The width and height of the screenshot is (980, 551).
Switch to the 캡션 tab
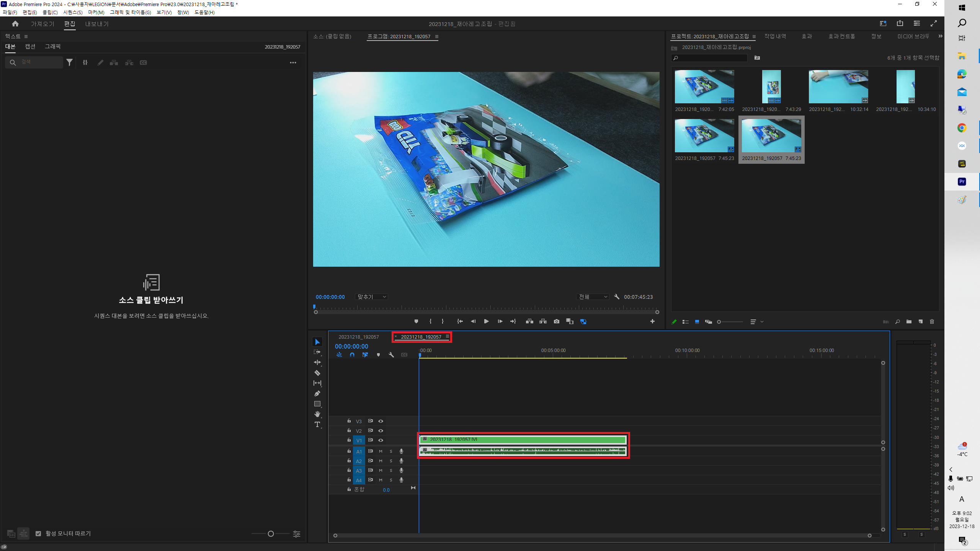pyautogui.click(x=30, y=46)
